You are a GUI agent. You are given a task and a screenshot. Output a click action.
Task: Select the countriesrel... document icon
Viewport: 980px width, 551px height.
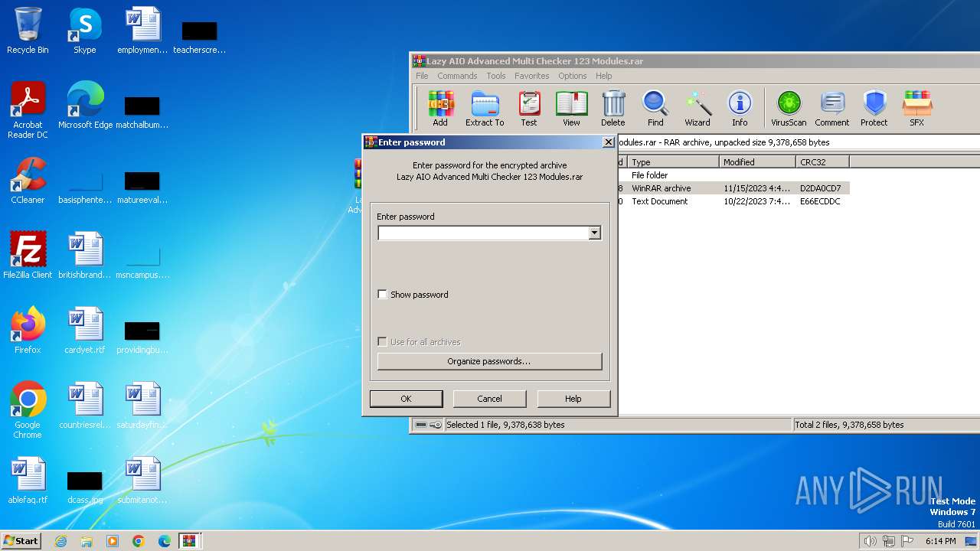point(85,406)
